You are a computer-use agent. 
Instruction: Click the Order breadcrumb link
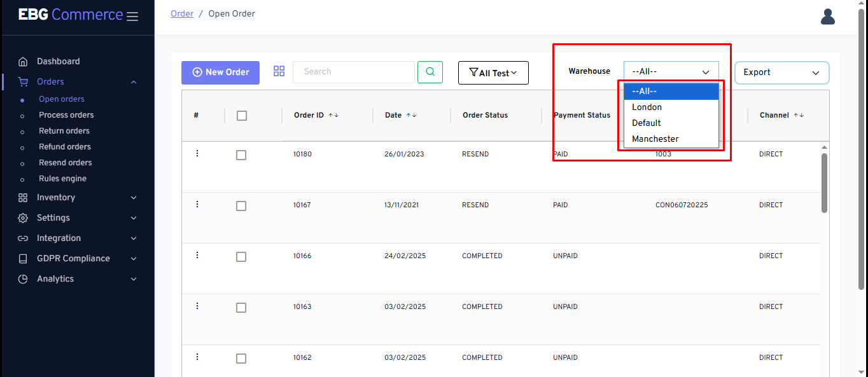[x=182, y=14]
